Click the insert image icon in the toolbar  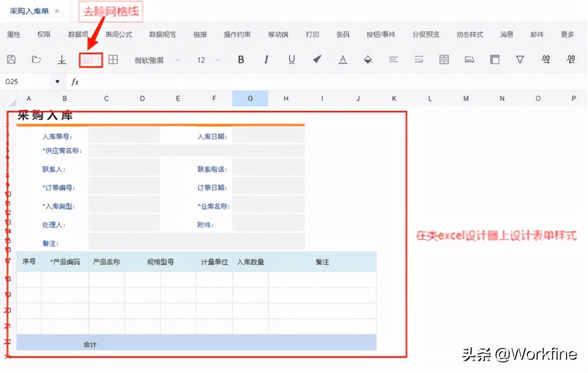469,60
